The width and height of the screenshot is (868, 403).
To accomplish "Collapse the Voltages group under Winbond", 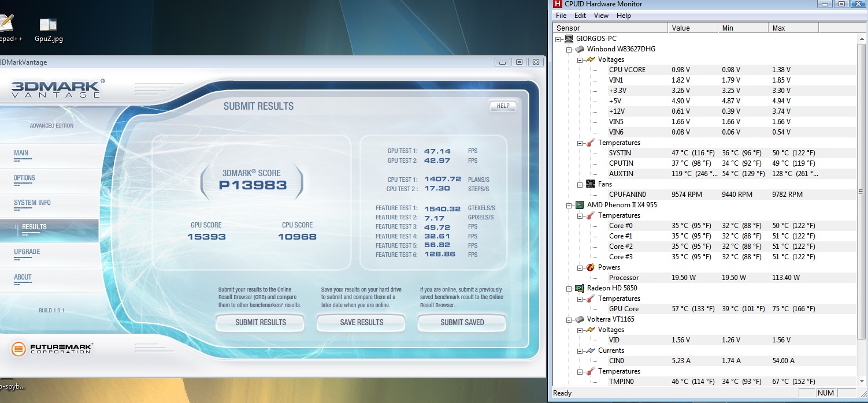I will pos(580,59).
